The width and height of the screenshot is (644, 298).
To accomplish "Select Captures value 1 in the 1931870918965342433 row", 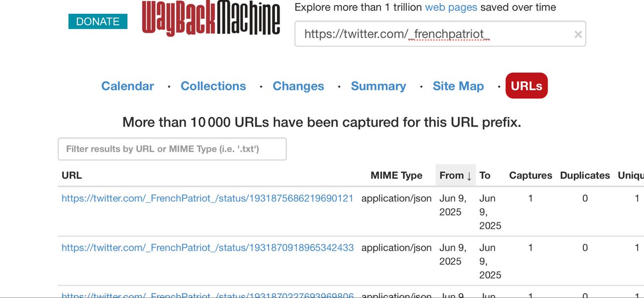I will click(x=531, y=248).
